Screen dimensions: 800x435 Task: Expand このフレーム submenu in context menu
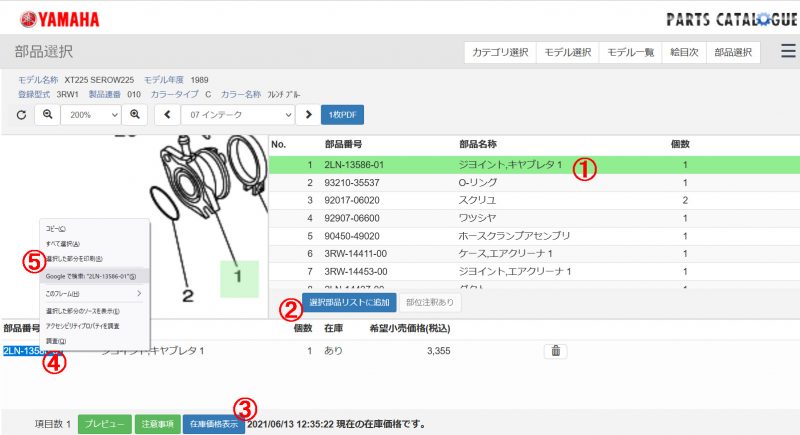tap(94, 294)
